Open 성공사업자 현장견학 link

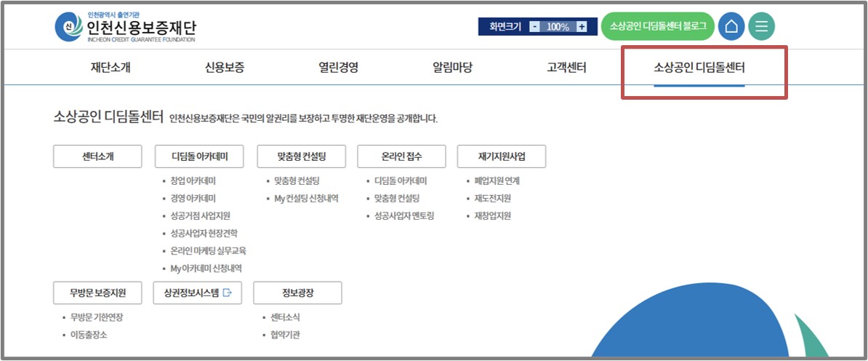tap(204, 233)
